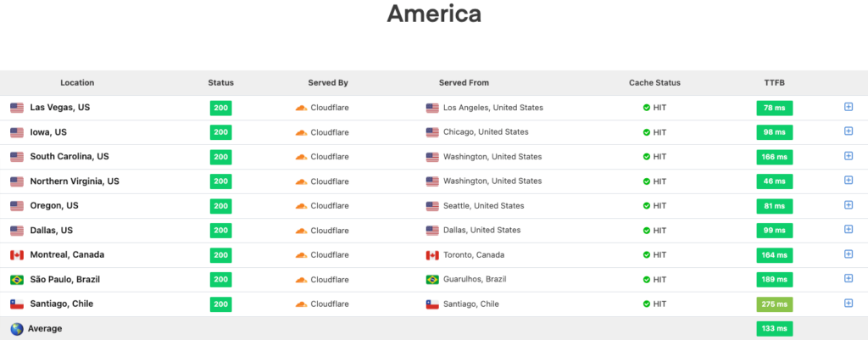The width and height of the screenshot is (868, 340).
Task: Click the Location column header
Action: 77,83
